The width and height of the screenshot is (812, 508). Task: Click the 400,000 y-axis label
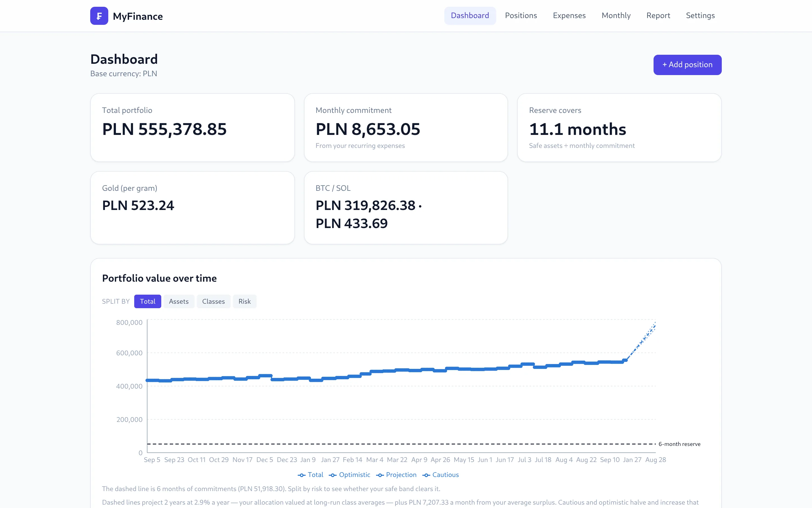pos(129,386)
